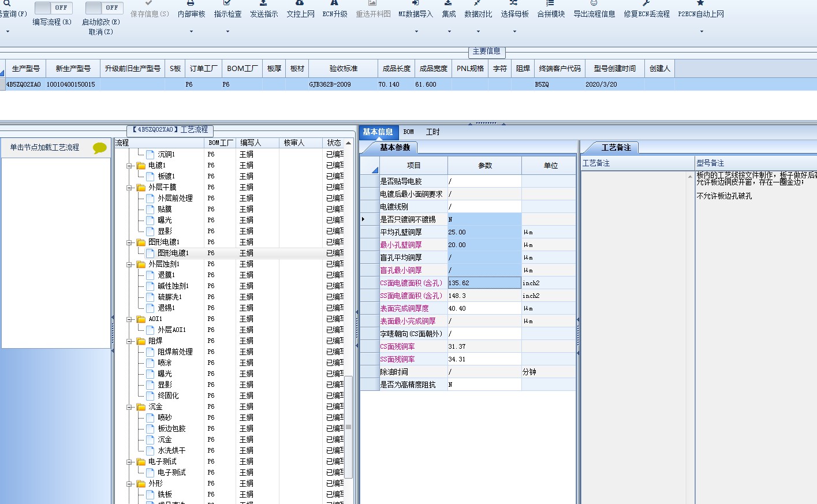Image resolution: width=817 pixels, height=504 pixels.
Task: Click the 验收标准 column header
Action: tap(344, 68)
